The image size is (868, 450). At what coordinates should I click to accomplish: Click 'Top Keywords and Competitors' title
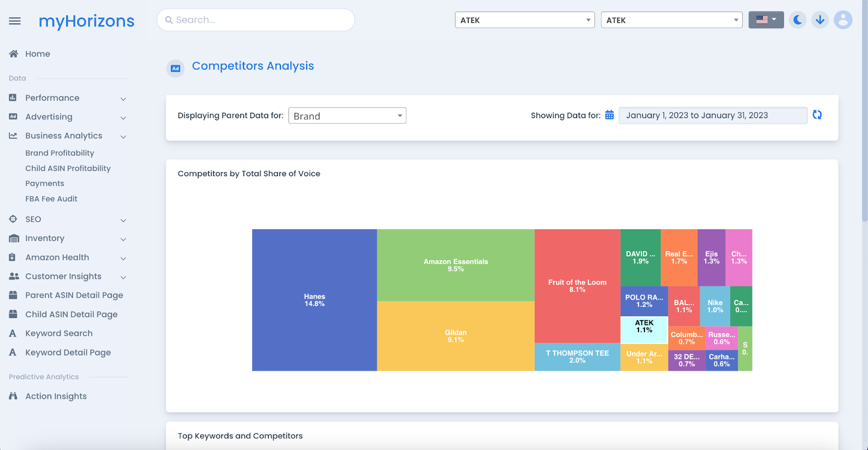pos(240,436)
